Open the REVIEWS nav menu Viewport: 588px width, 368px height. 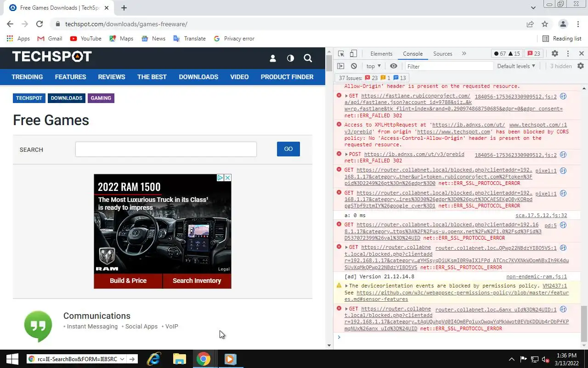(112, 77)
